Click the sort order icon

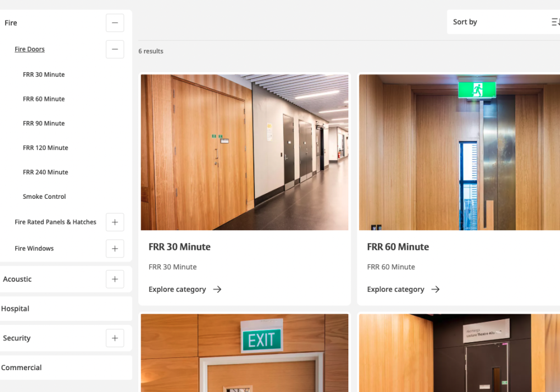point(556,22)
